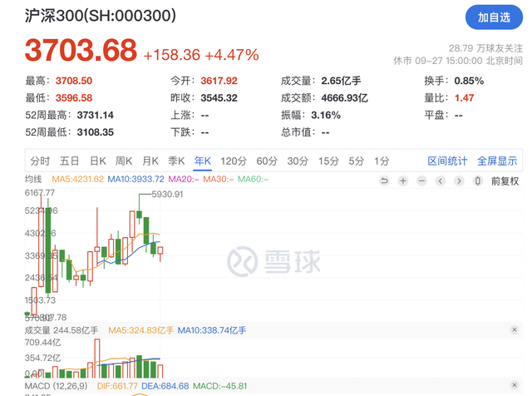Click the volume MA10:338.74亿手 label
This screenshot has width=532, height=396.
(212, 330)
